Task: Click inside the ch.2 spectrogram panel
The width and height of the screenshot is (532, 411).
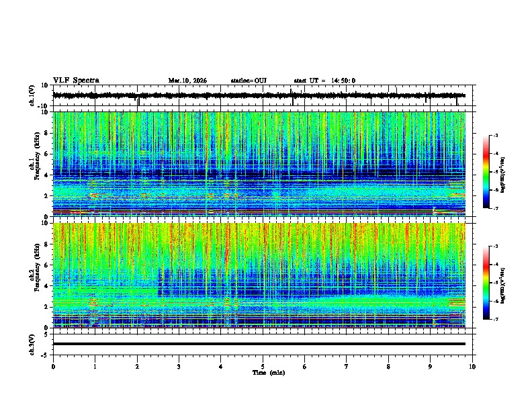Action: (x=259, y=275)
